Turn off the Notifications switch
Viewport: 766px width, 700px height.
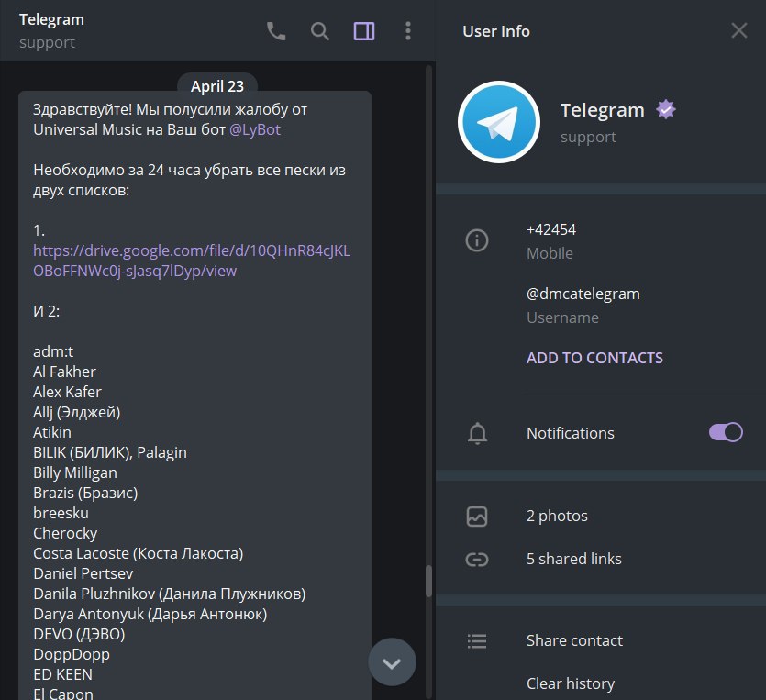(x=726, y=432)
